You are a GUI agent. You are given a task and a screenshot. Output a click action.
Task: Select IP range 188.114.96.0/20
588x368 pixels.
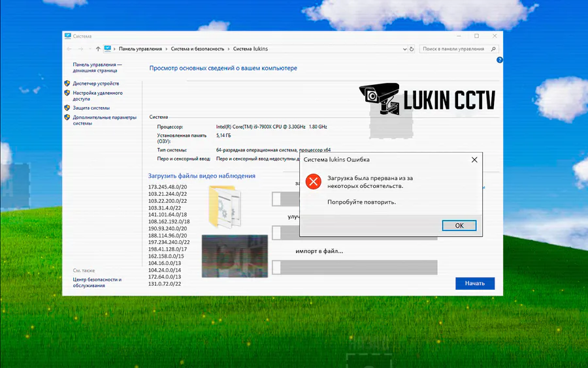[167, 236]
